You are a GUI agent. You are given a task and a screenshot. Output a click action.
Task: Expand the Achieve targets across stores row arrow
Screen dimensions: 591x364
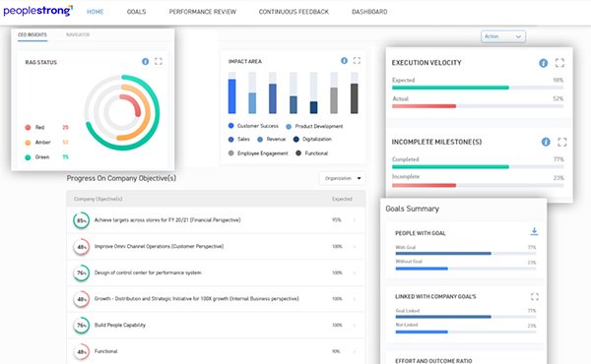(x=355, y=220)
